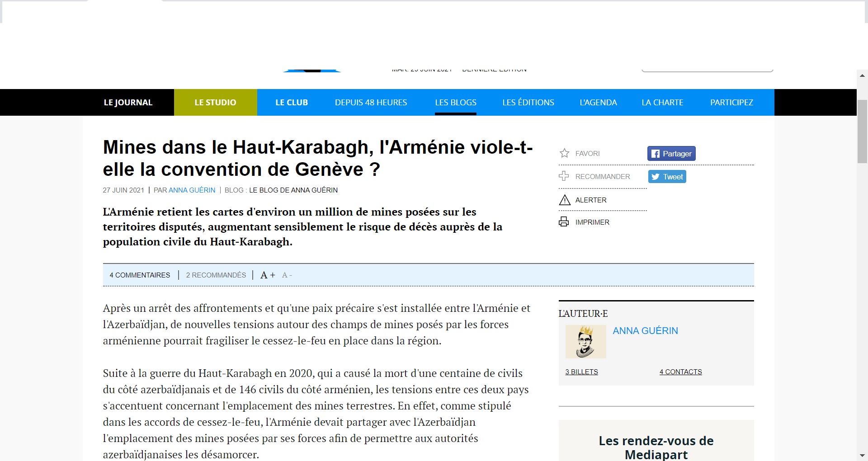This screenshot has width=868, height=461.
Task: Click the Recommander plus icon
Action: (x=564, y=176)
